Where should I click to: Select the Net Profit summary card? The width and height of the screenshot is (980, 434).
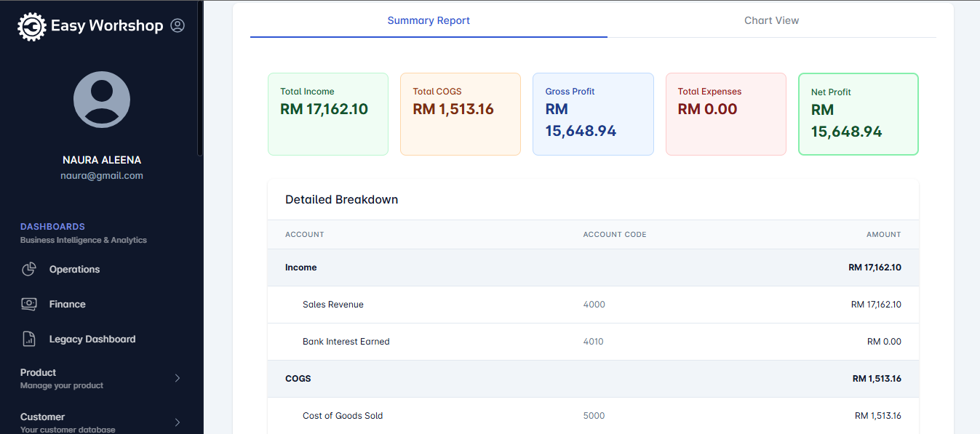[x=858, y=114]
